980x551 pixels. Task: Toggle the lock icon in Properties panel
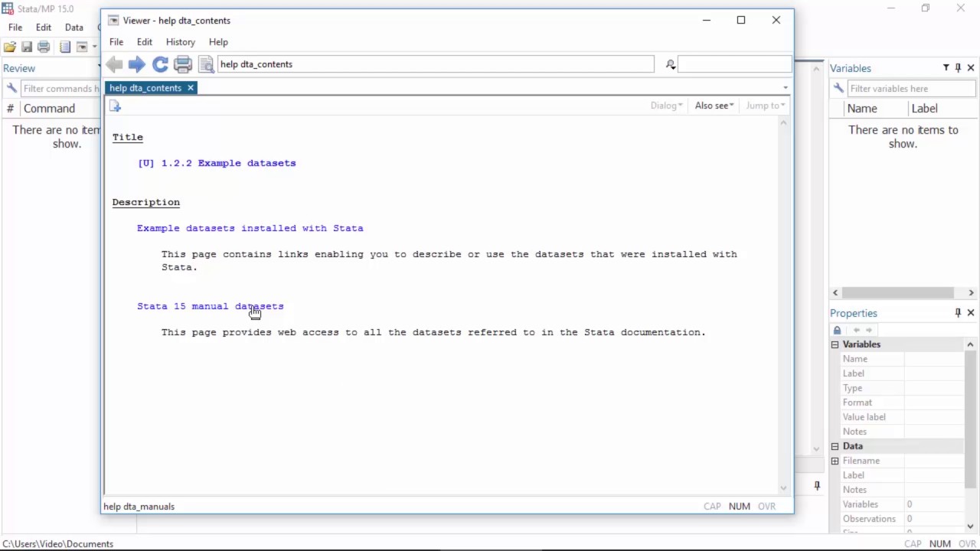point(838,330)
